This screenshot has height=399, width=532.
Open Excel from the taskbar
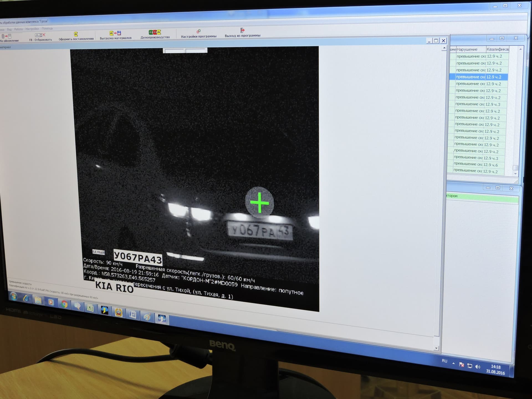coord(90,308)
